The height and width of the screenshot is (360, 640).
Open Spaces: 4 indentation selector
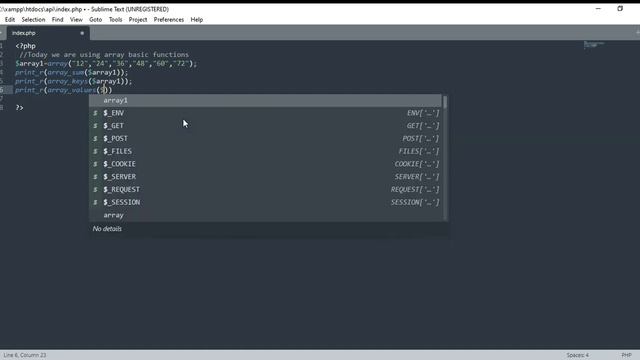pyautogui.click(x=578, y=355)
